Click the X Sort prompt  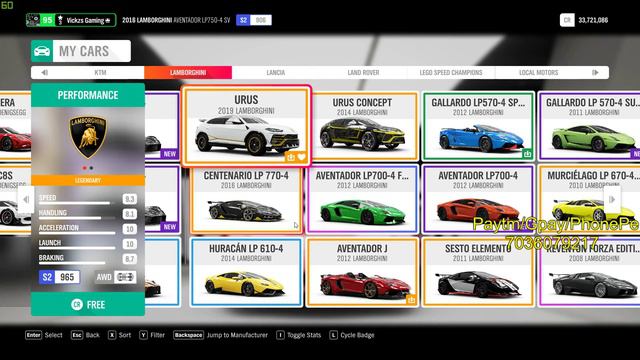[120, 335]
